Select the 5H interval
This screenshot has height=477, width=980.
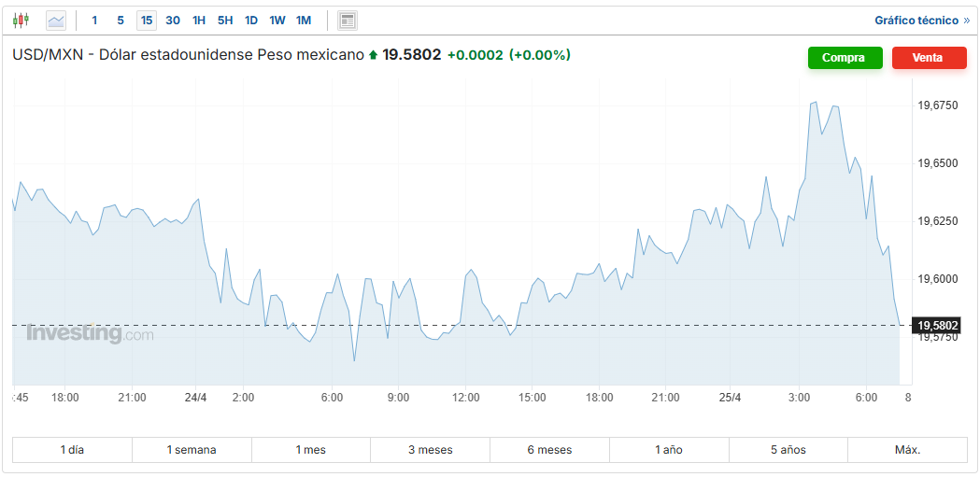click(x=225, y=21)
